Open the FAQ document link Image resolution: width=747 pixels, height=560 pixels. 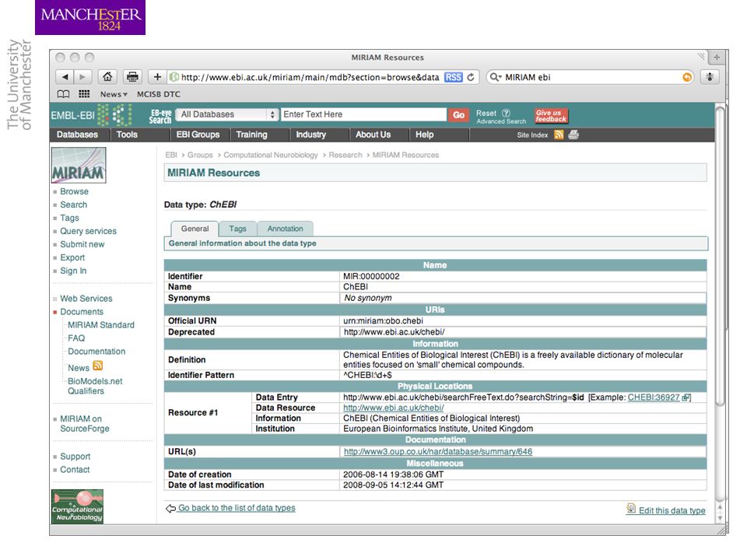[x=76, y=338]
